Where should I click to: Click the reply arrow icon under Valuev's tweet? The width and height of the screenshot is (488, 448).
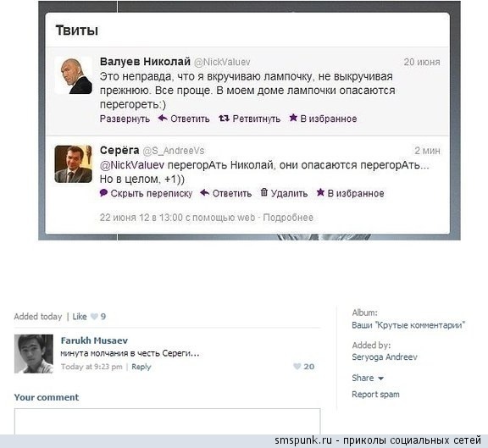(x=163, y=118)
